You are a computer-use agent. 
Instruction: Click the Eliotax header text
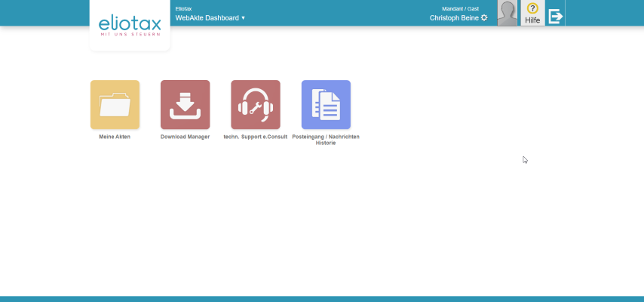(x=183, y=8)
